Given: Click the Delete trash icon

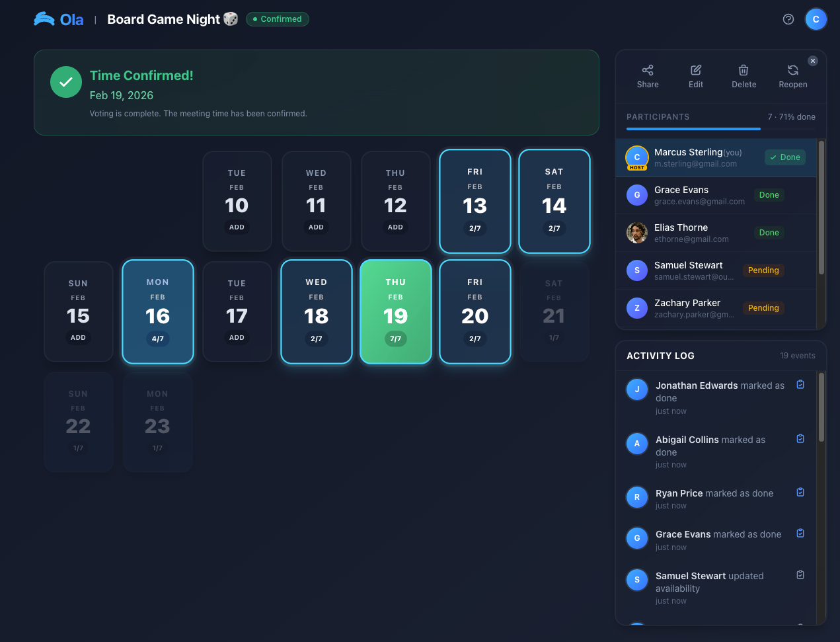Looking at the screenshot, I should pos(744,69).
